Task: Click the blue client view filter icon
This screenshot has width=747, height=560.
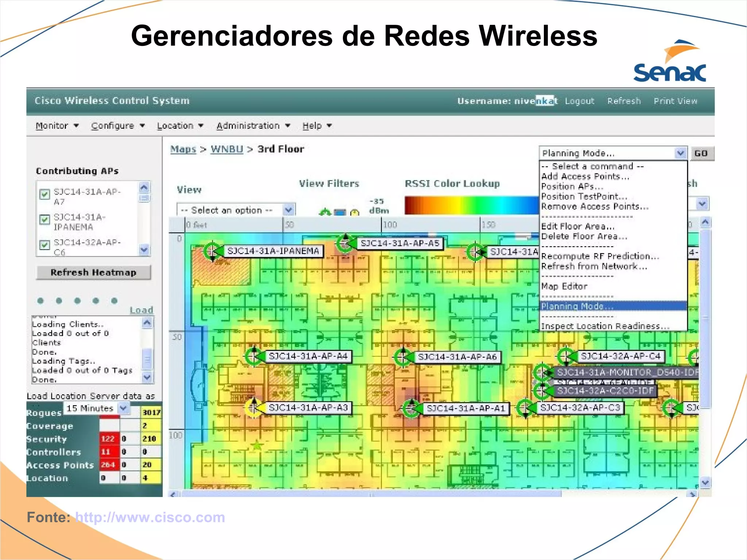Action: 340,212
